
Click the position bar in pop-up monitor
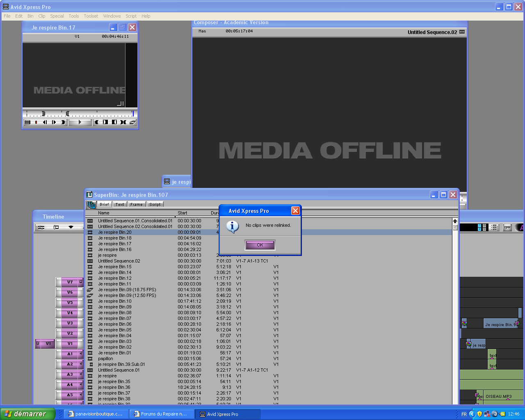click(80, 113)
